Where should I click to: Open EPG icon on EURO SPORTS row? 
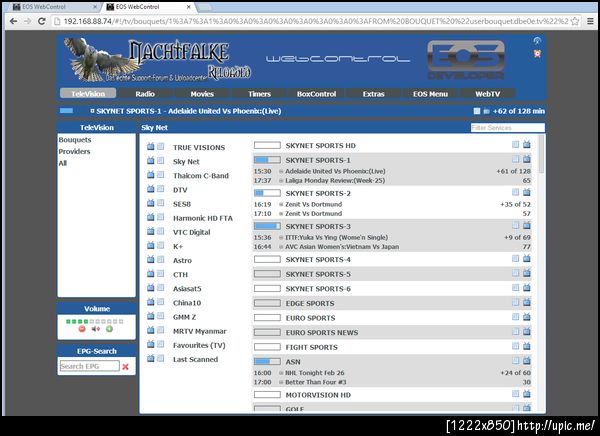516,317
